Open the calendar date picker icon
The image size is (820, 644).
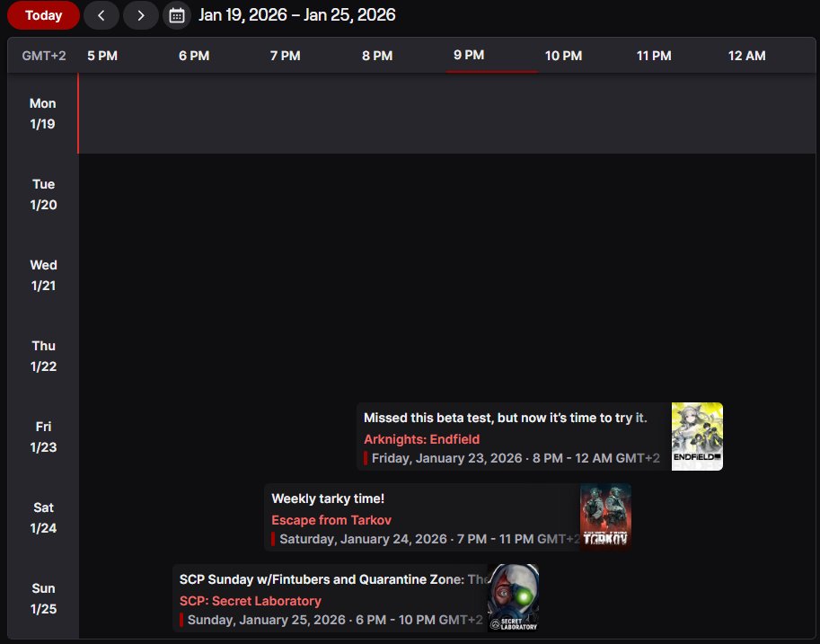click(177, 15)
